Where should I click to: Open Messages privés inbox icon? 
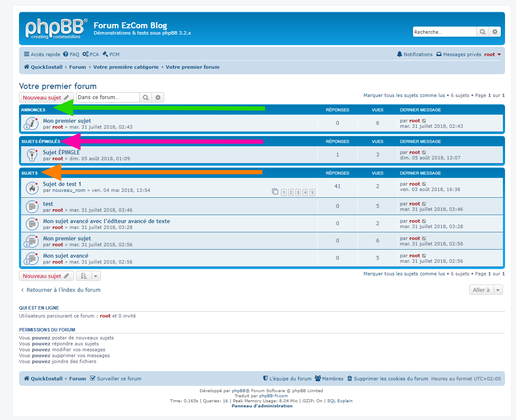439,54
